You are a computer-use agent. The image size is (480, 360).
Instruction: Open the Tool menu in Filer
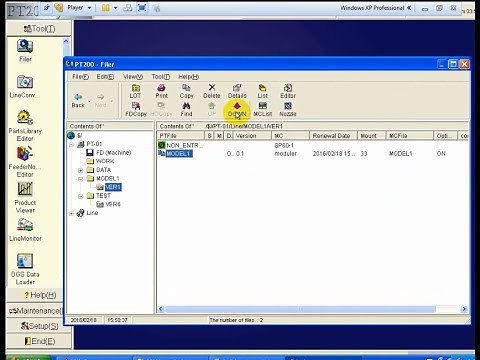click(x=161, y=77)
